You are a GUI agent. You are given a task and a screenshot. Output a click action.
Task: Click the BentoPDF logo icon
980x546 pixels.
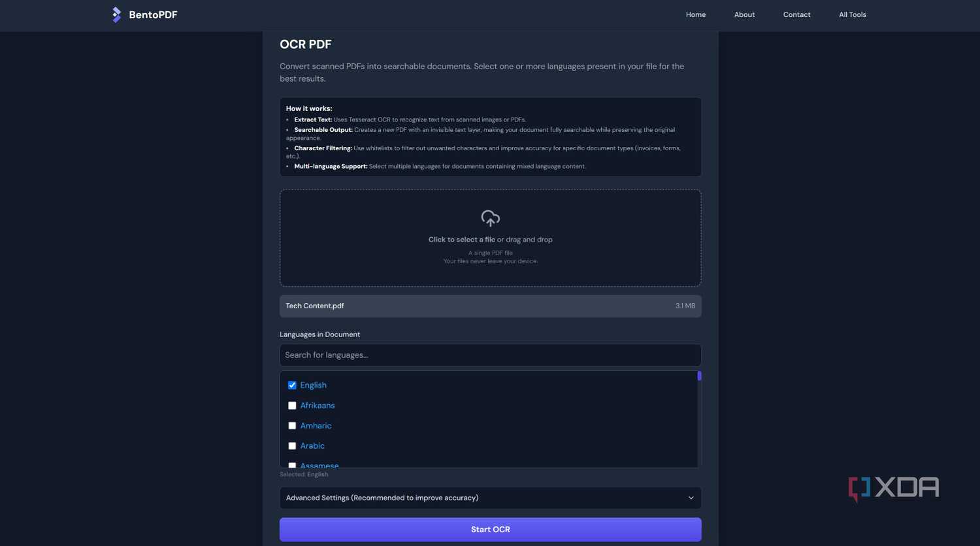pyautogui.click(x=116, y=14)
